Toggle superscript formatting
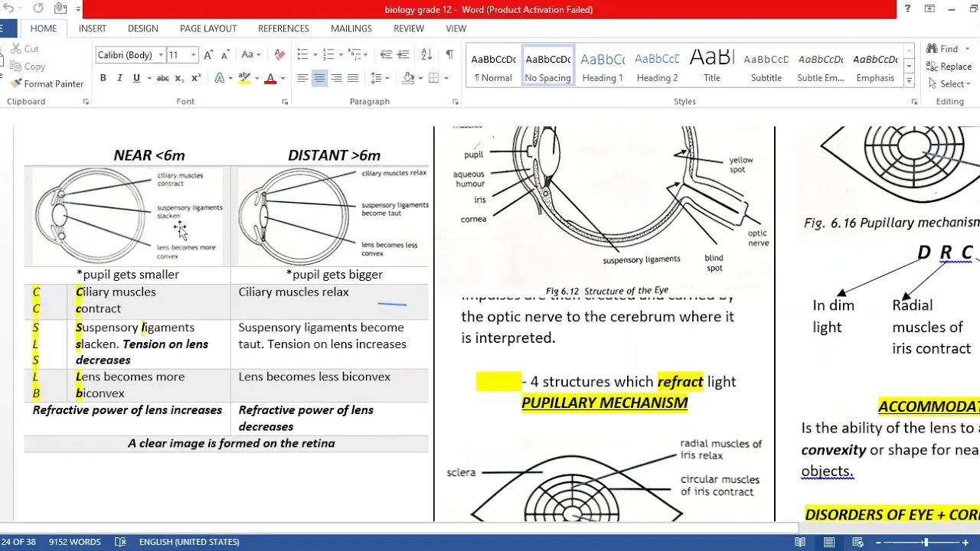 pyautogui.click(x=196, y=78)
